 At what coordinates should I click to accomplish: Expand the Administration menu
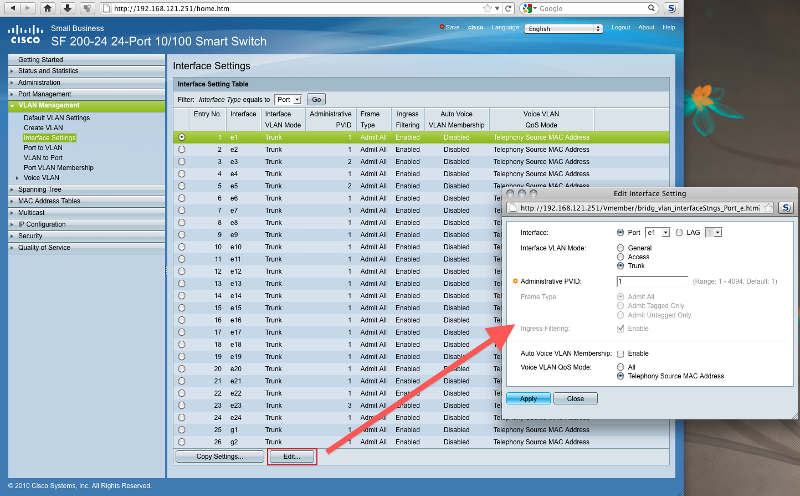coord(39,83)
